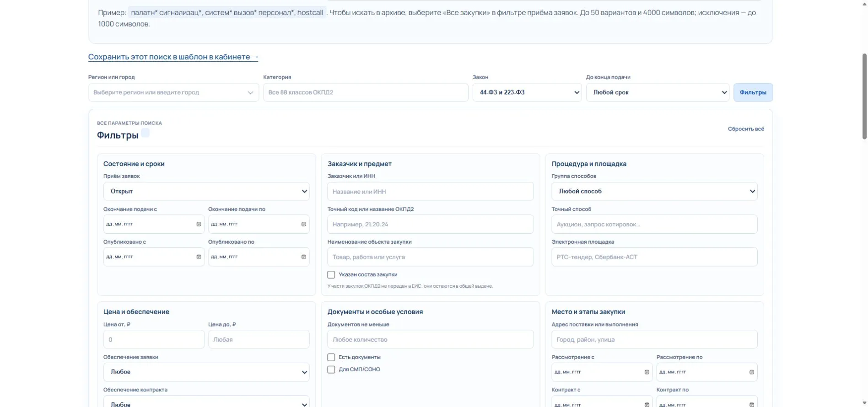Click the Заказчик и предмет section heading
Screen dimensions: 868x407
pos(360,164)
